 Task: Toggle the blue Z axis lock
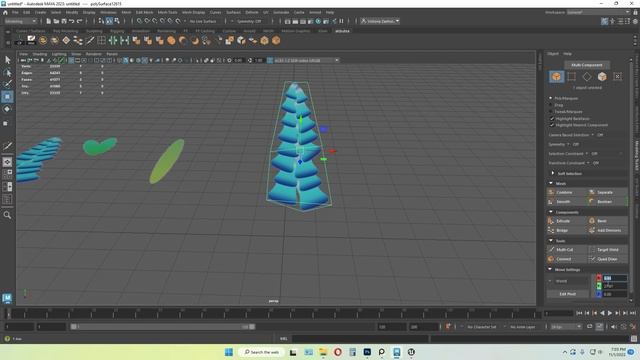pyautogui.click(x=599, y=294)
